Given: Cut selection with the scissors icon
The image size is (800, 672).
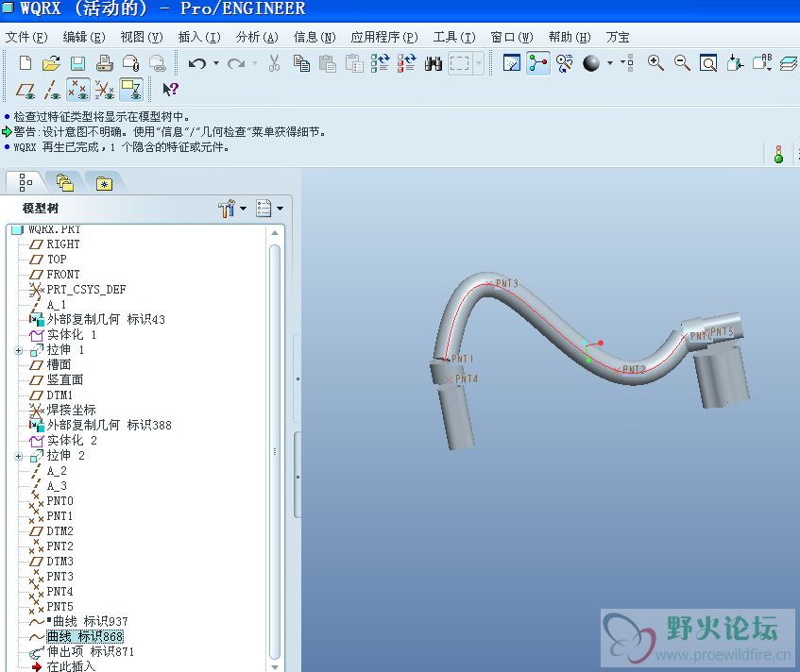Looking at the screenshot, I should pos(274,63).
